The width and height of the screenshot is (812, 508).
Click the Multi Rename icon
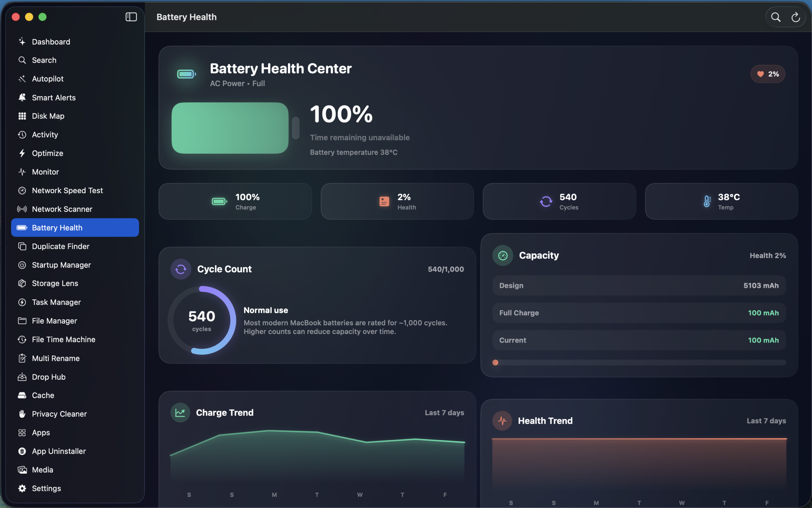[22, 358]
